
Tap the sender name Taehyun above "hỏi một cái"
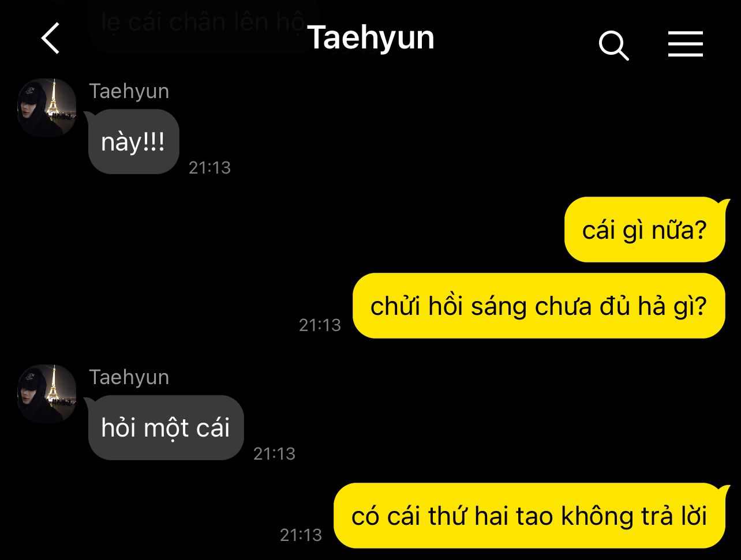pyautogui.click(x=129, y=377)
